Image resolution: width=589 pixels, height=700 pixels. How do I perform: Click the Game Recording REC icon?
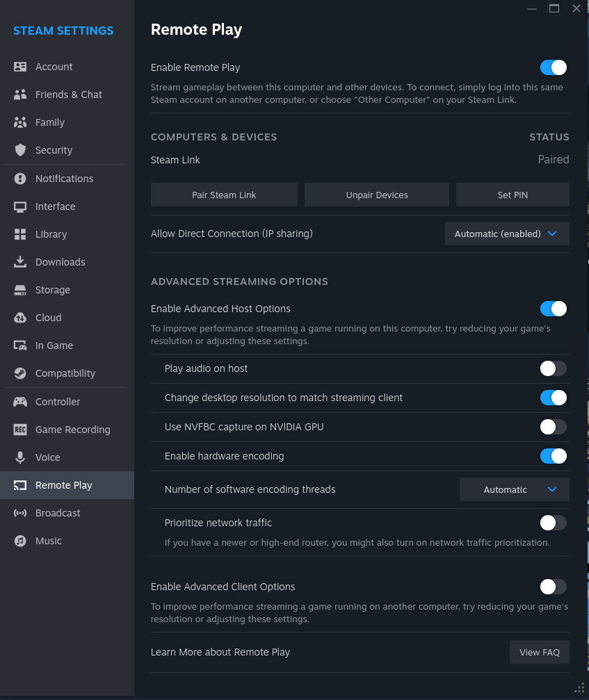[20, 430]
